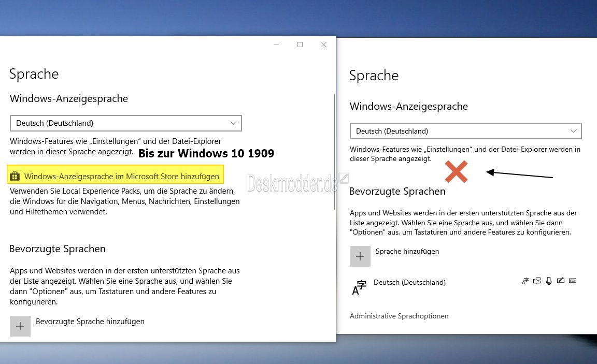This screenshot has height=364, width=597.
Task: Click speech recognition microphone icon for Deutsch
Action: point(549,281)
